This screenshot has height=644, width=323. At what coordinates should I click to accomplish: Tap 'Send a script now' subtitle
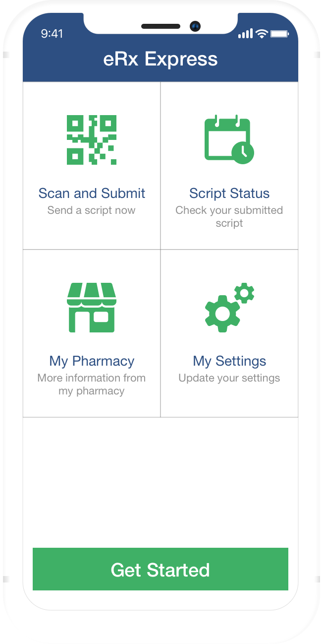[x=92, y=210]
